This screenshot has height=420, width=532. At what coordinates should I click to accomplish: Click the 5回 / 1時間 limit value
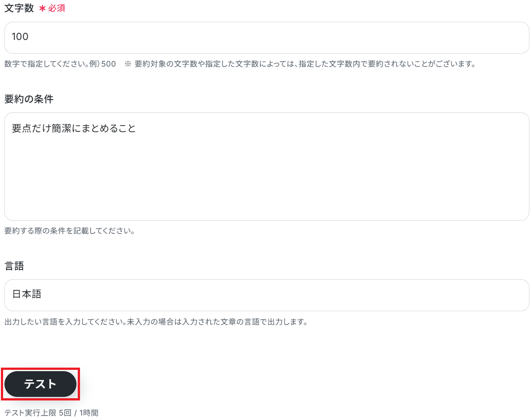click(x=79, y=412)
